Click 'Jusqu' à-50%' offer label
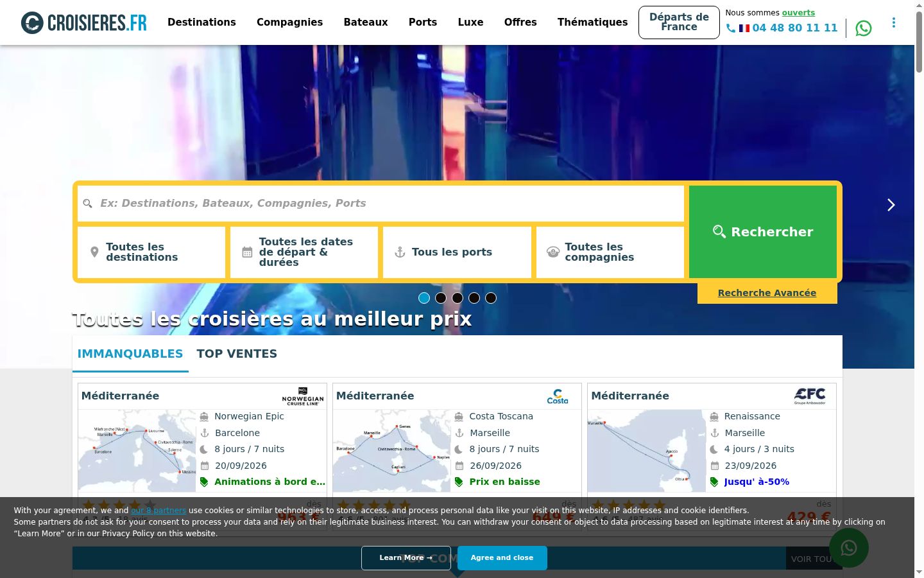Viewport: 924px width, 578px height. [757, 482]
